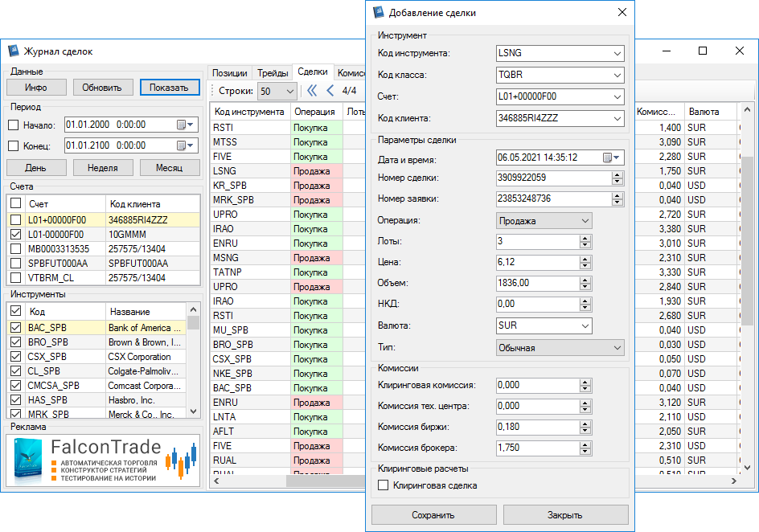This screenshot has width=759, height=532.
Task: Enable the Клиринговая сделка checkbox
Action: click(383, 485)
